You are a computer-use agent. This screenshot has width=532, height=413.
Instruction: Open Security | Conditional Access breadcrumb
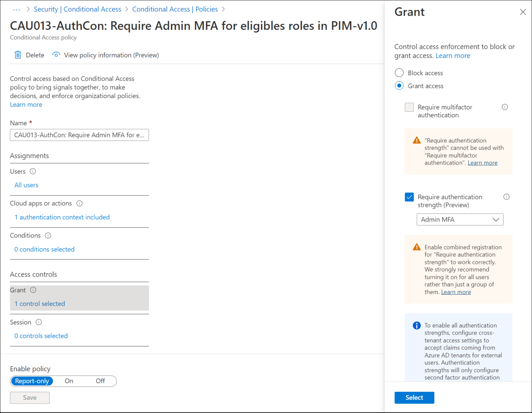(77, 9)
